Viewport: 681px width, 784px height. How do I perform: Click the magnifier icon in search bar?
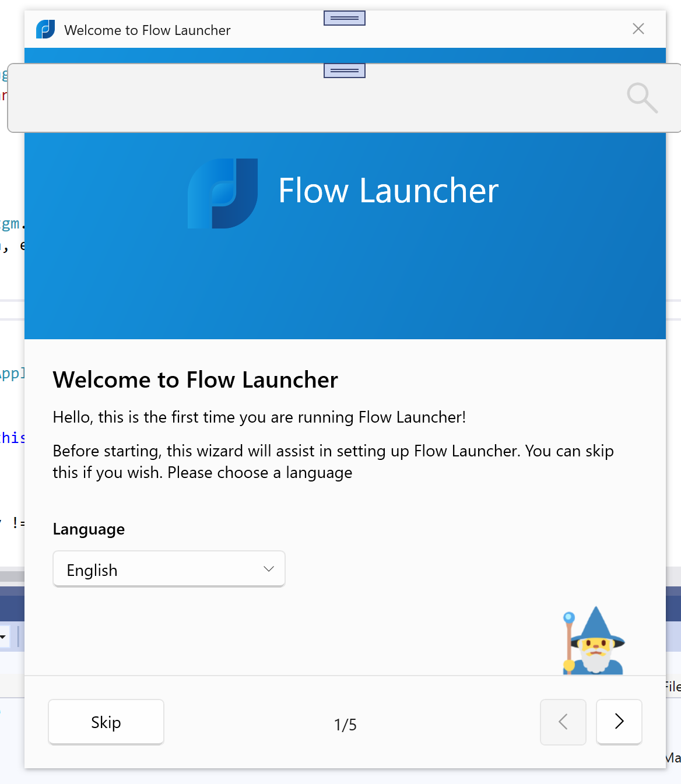coord(643,97)
